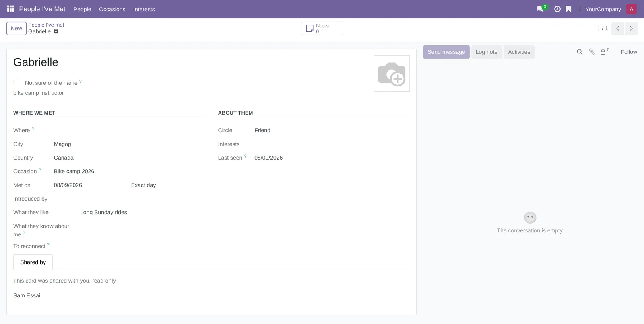Go to next record arrow
This screenshot has width=644, height=324.
[x=631, y=28]
